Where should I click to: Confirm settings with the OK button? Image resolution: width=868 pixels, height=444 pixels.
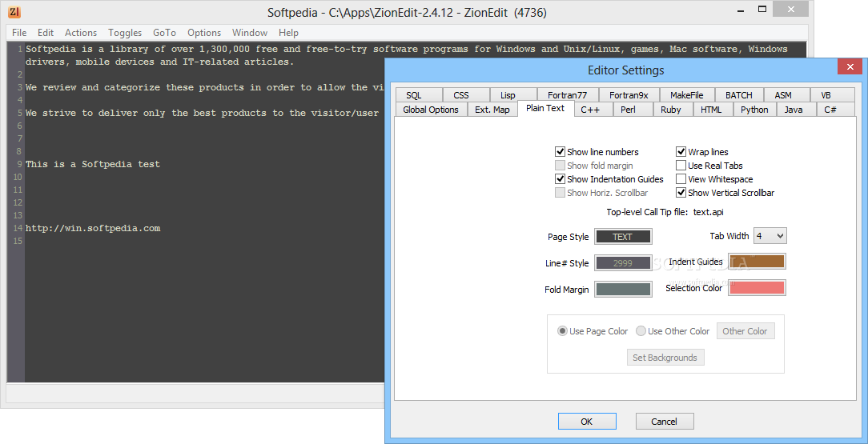(x=587, y=422)
